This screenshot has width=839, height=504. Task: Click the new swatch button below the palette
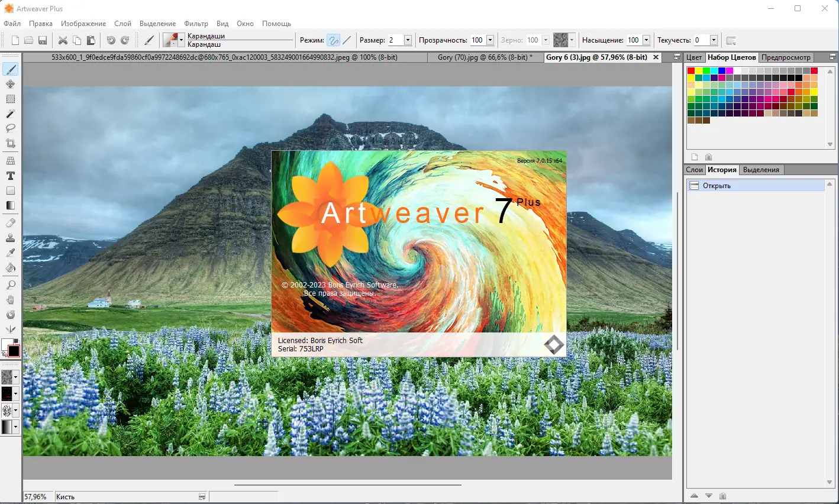point(693,156)
